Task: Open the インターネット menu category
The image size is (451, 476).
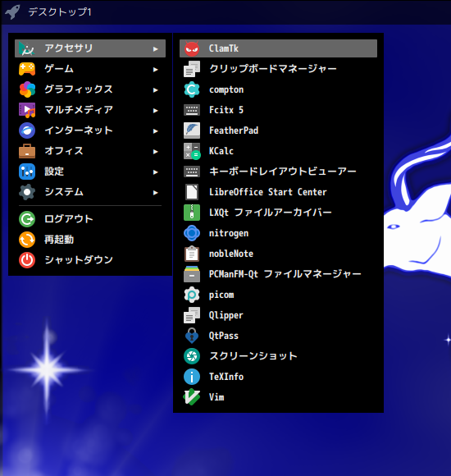Action: [90, 130]
